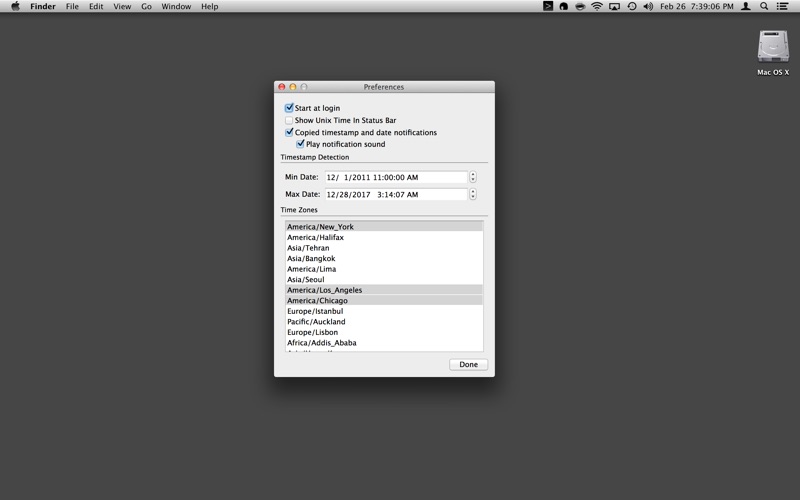Image resolution: width=800 pixels, height=500 pixels.
Task: Open the Apple menu
Action: click(15, 6)
